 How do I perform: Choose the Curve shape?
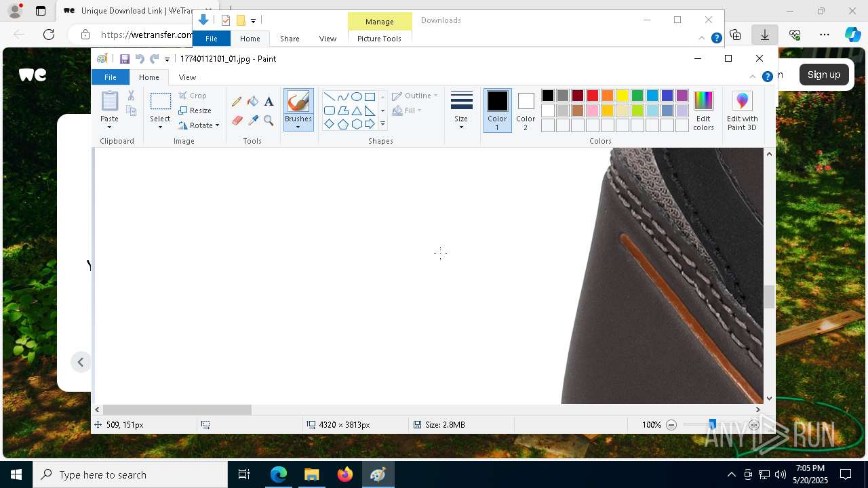tap(342, 96)
